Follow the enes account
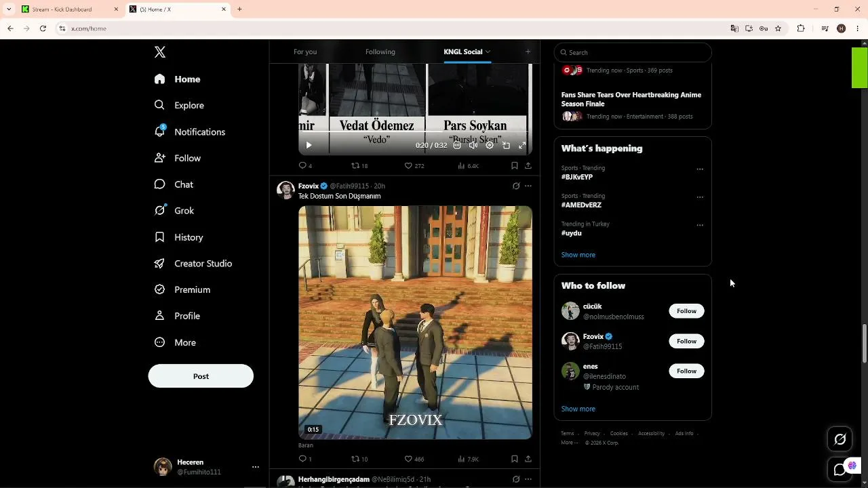Viewport: 868px width, 488px height. point(686,371)
